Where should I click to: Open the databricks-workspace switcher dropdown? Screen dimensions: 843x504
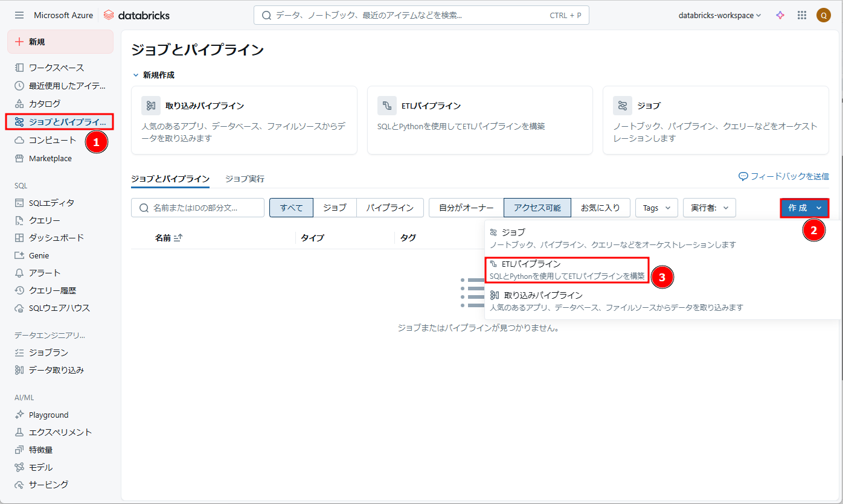(x=720, y=15)
